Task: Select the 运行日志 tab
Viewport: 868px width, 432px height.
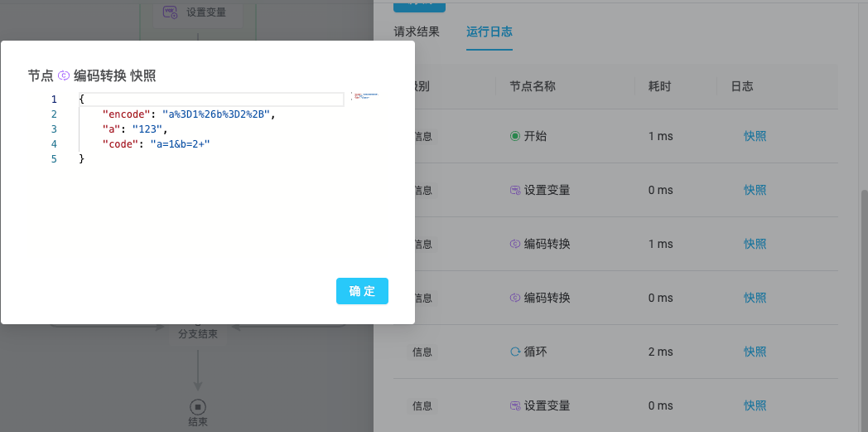Action: [x=489, y=32]
